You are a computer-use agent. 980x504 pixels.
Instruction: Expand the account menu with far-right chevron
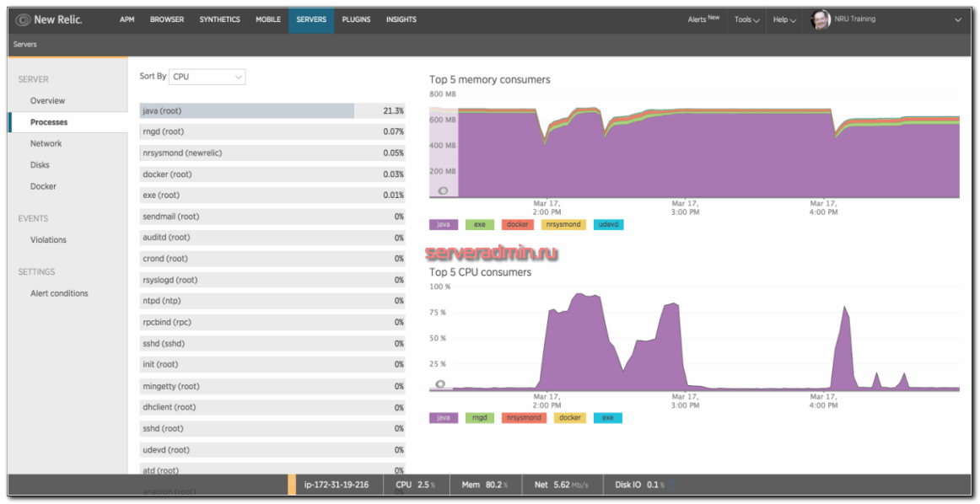point(960,19)
